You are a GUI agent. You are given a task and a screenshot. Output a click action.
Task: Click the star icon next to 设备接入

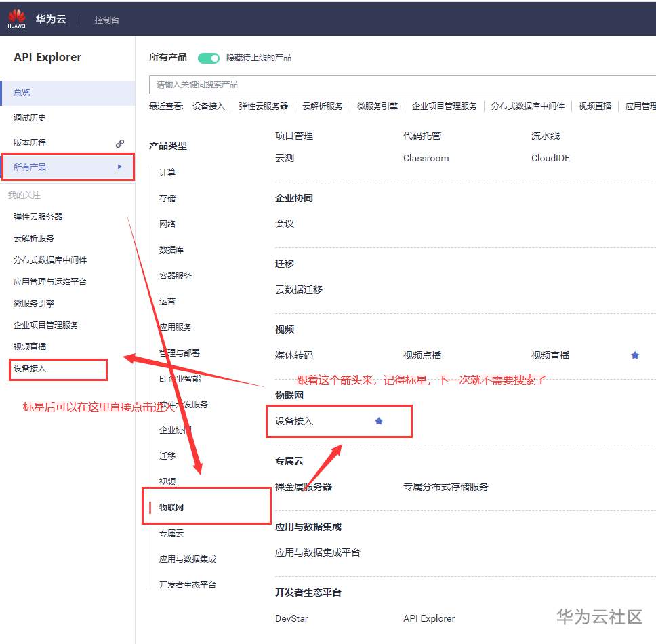pos(379,421)
